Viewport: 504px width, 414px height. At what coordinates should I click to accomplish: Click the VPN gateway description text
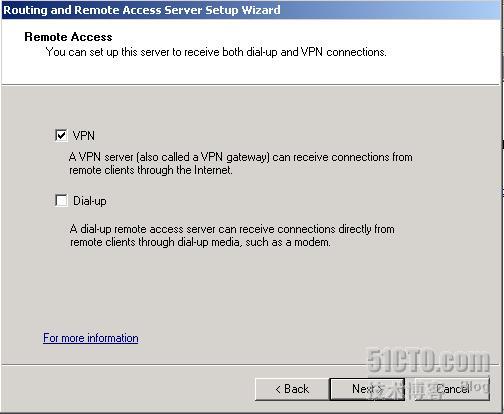point(240,163)
